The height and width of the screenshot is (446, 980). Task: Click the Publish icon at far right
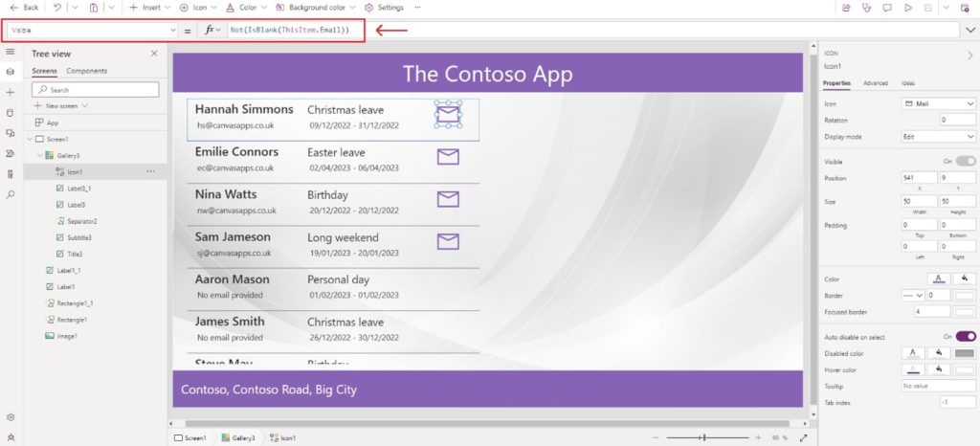(965, 8)
